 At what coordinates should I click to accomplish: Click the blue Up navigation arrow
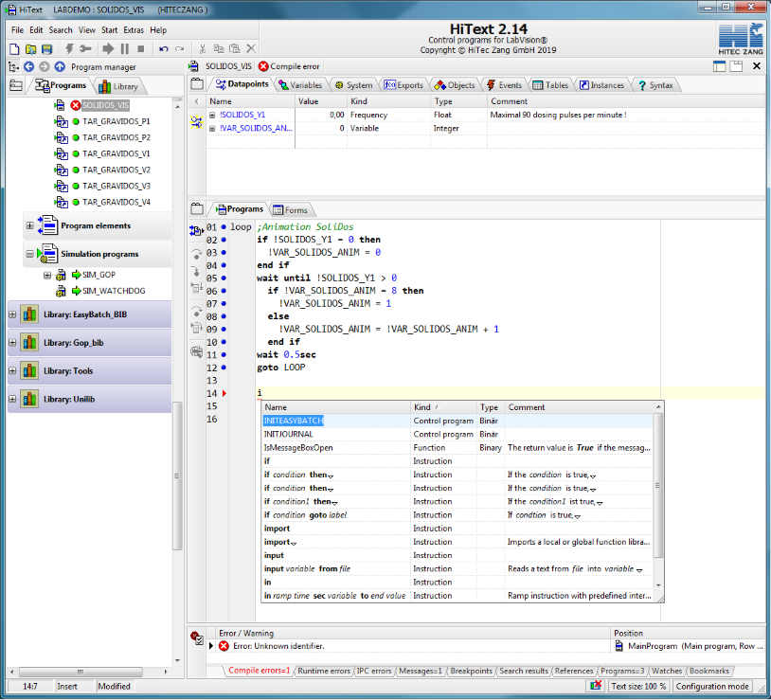[60, 66]
